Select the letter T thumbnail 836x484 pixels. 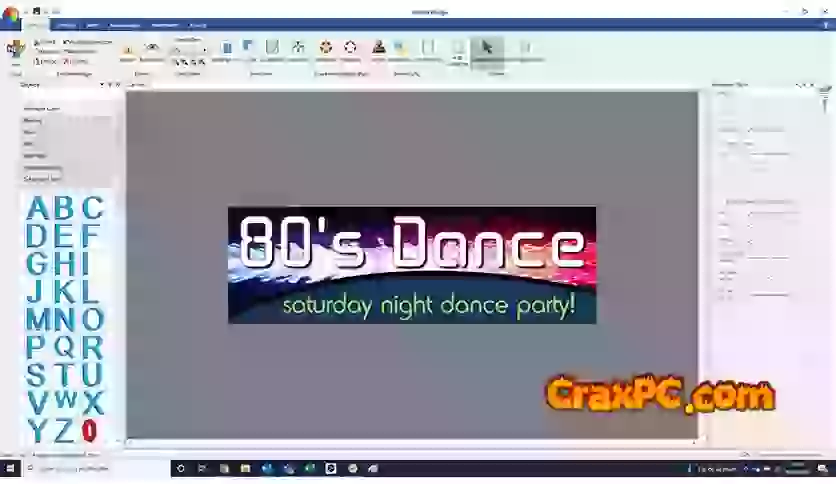[x=64, y=374]
